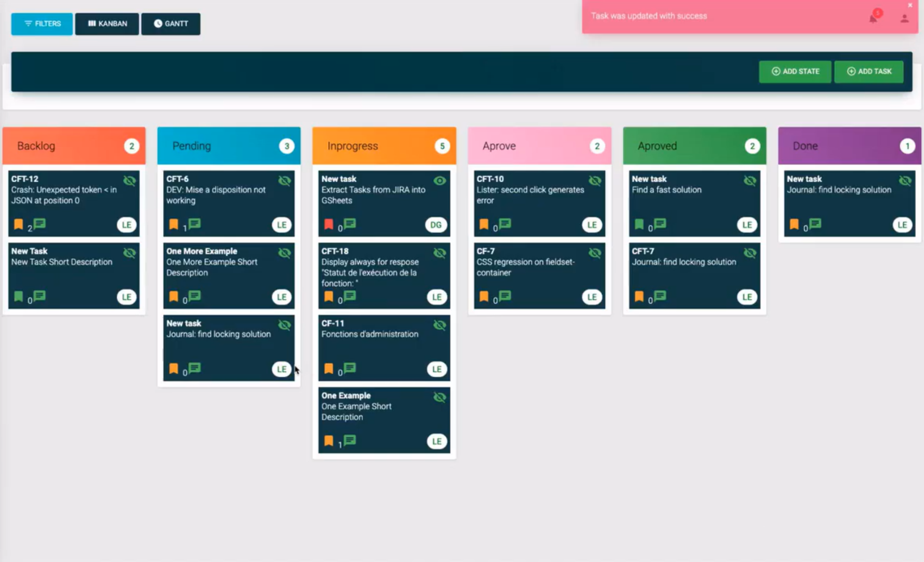Viewport: 924px width, 562px height.
Task: Click the bookmark icon on One Example card
Action: (x=328, y=440)
